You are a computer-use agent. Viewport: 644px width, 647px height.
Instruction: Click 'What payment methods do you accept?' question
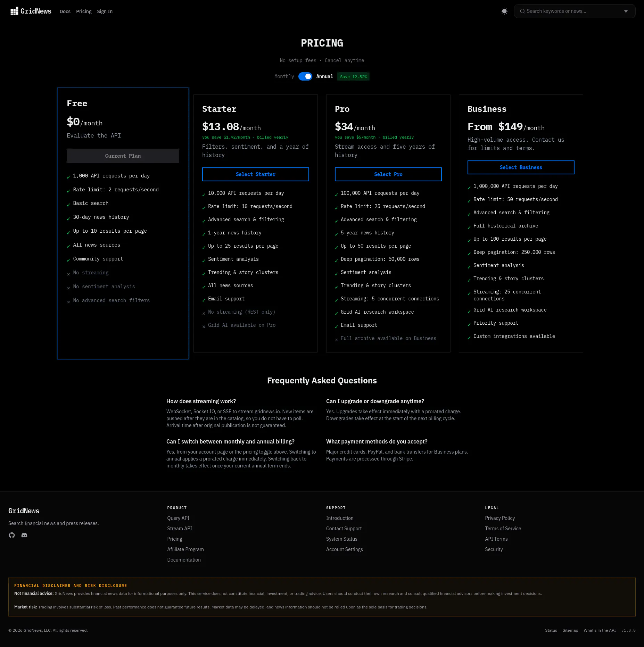click(377, 441)
